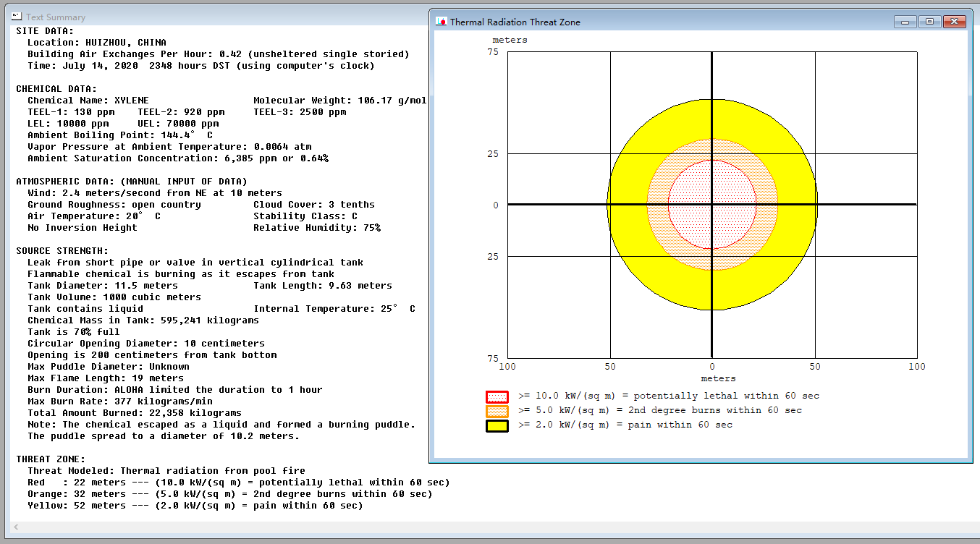Click the 'Location: HUIZHOU, CHINA' line
Viewport: 980px width, 544px height.
(97, 43)
